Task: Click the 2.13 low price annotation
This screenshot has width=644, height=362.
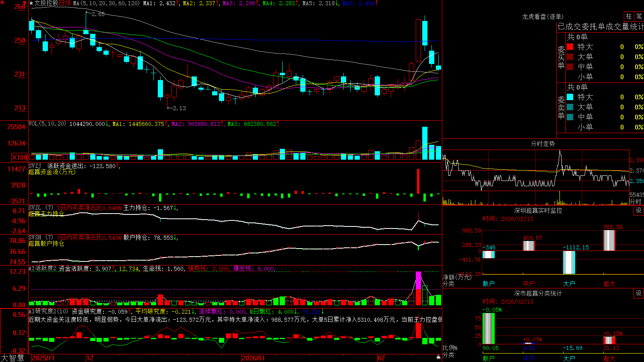Action: tap(177, 108)
